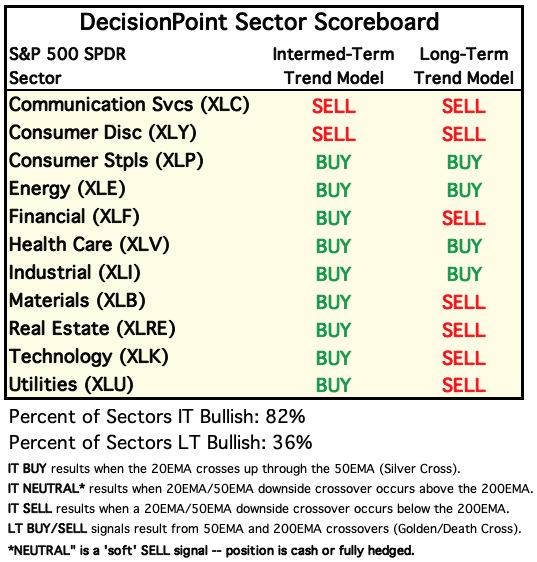
Task: Click Energy intermediate-term BUY signal
Action: (333, 190)
